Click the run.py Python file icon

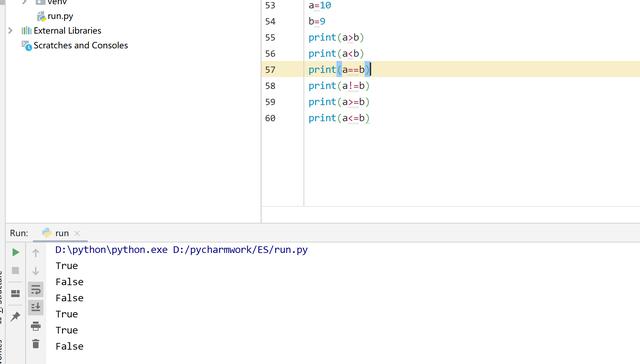[x=41, y=16]
